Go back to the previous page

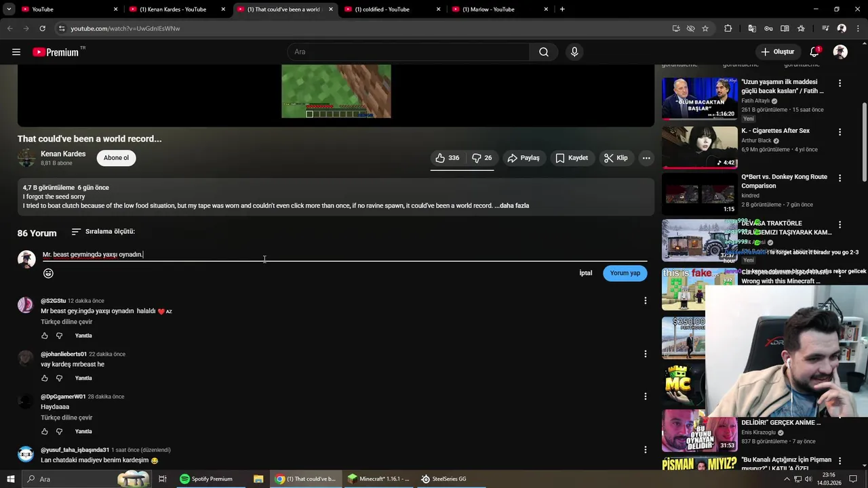tap(9, 28)
